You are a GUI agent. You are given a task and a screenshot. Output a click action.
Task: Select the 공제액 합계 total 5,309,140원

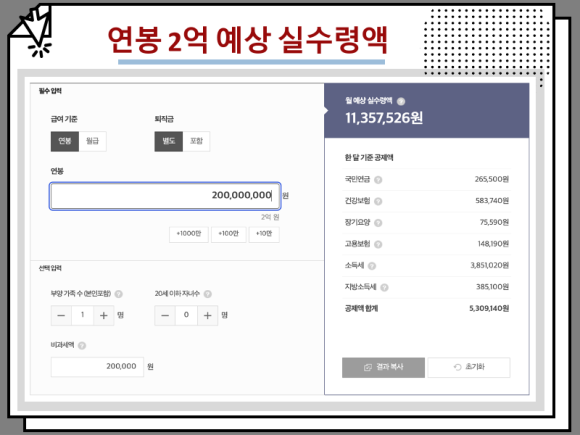click(489, 308)
